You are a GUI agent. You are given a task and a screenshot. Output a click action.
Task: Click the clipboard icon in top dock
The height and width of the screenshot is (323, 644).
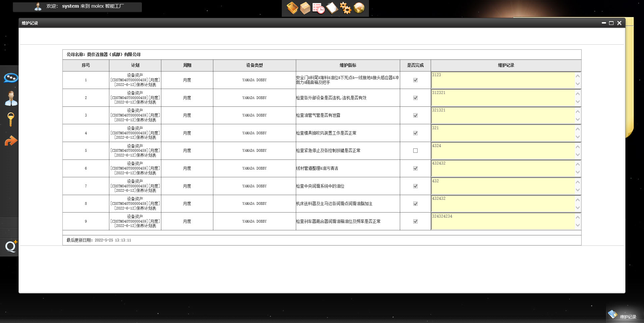coord(332,8)
